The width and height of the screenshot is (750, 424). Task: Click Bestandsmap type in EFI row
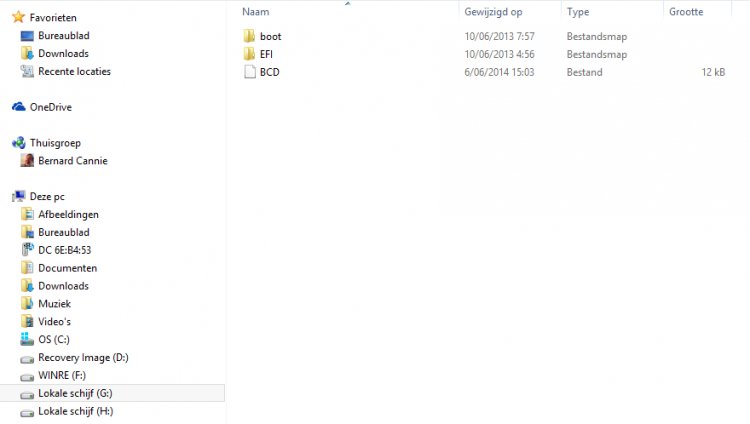(x=596, y=54)
